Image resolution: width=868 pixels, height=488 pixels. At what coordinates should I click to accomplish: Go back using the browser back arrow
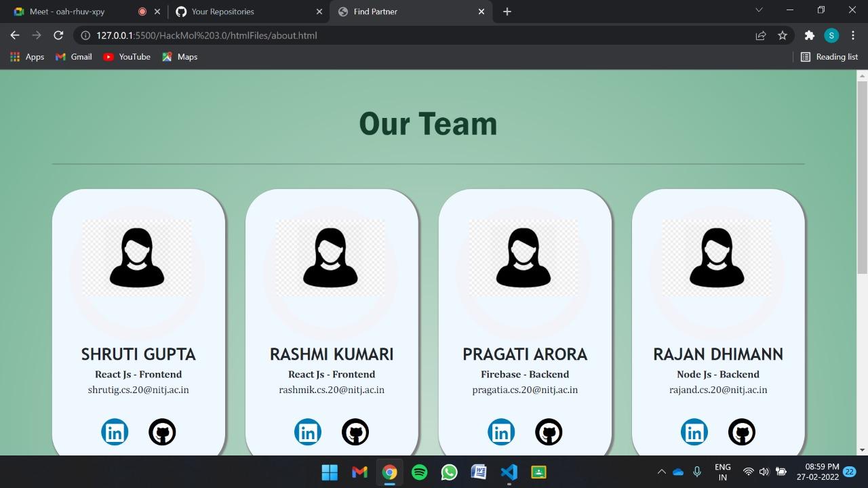coord(15,35)
